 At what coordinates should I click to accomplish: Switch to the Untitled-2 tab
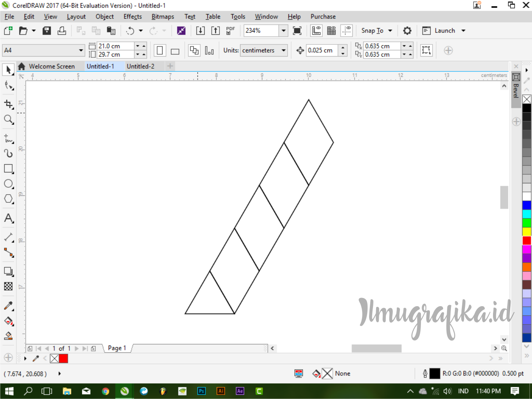pyautogui.click(x=141, y=66)
